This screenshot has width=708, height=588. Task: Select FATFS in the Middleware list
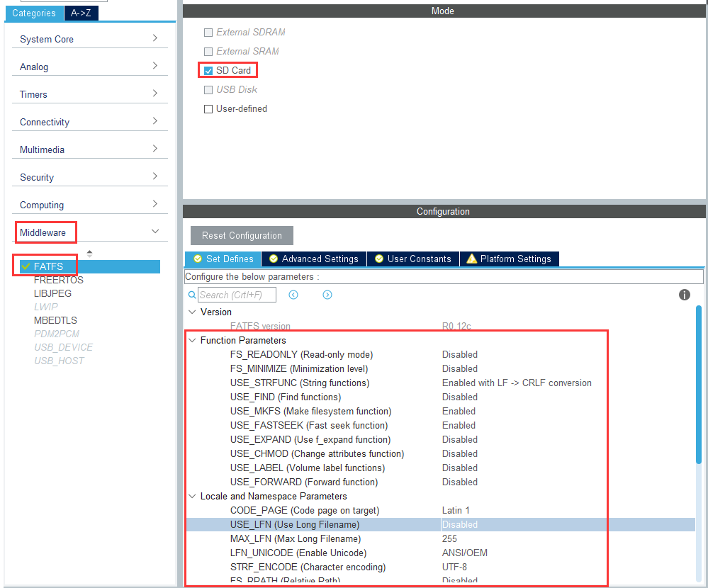point(89,266)
